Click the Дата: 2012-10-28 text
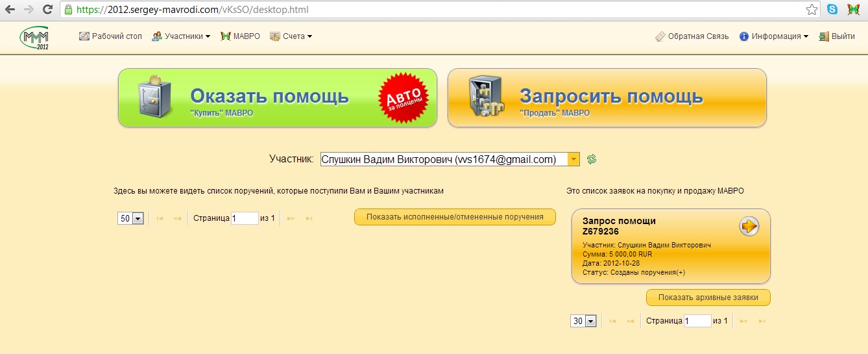The image size is (868, 354). click(x=610, y=264)
